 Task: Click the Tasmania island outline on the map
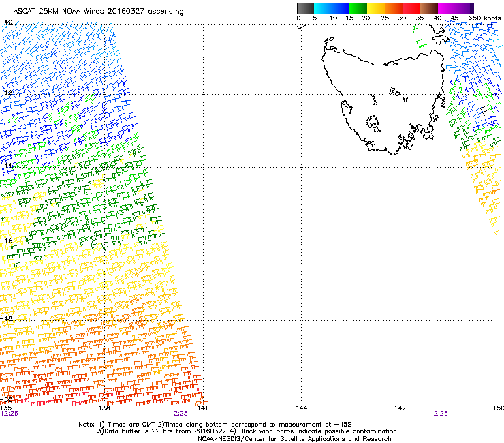(383, 102)
